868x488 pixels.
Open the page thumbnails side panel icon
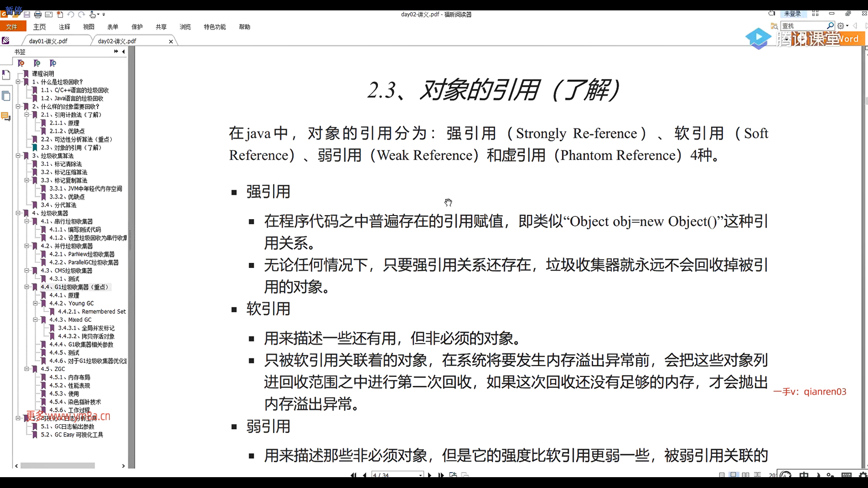(x=6, y=96)
